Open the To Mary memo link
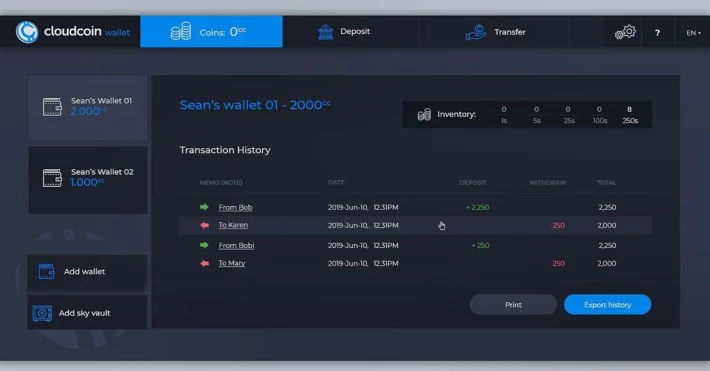Viewport: 710px width, 371px height. point(232,263)
